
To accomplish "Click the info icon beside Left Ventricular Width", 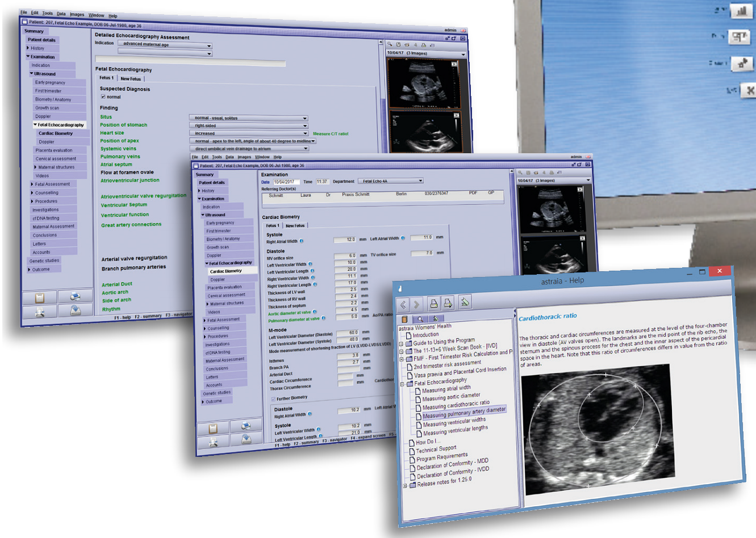I will click(x=311, y=264).
